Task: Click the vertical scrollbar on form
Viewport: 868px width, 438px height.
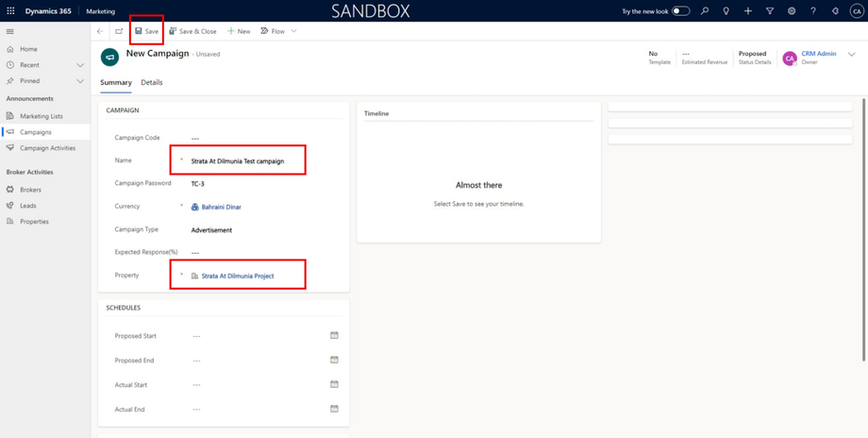Action: [x=864, y=230]
